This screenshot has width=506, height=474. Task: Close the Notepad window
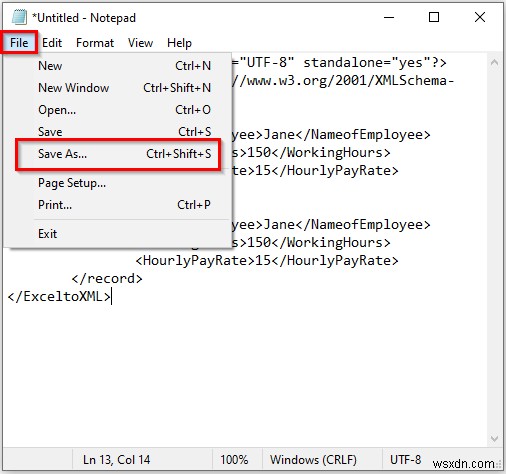point(480,17)
